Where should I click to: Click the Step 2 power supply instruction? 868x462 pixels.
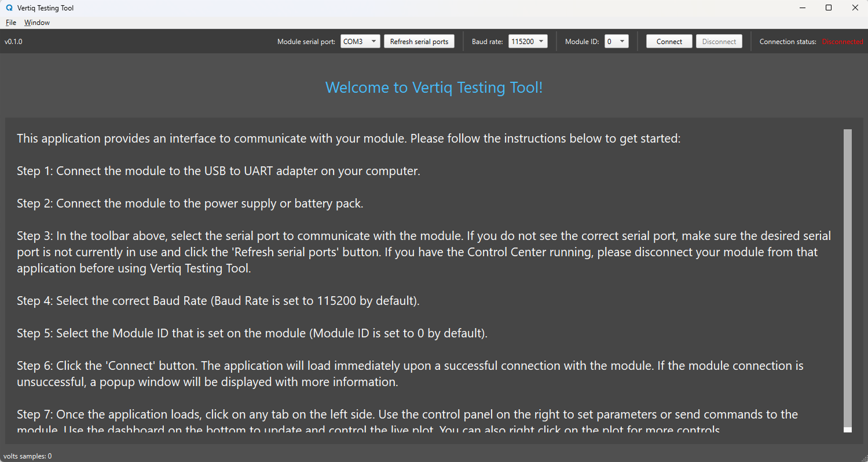[x=190, y=203]
